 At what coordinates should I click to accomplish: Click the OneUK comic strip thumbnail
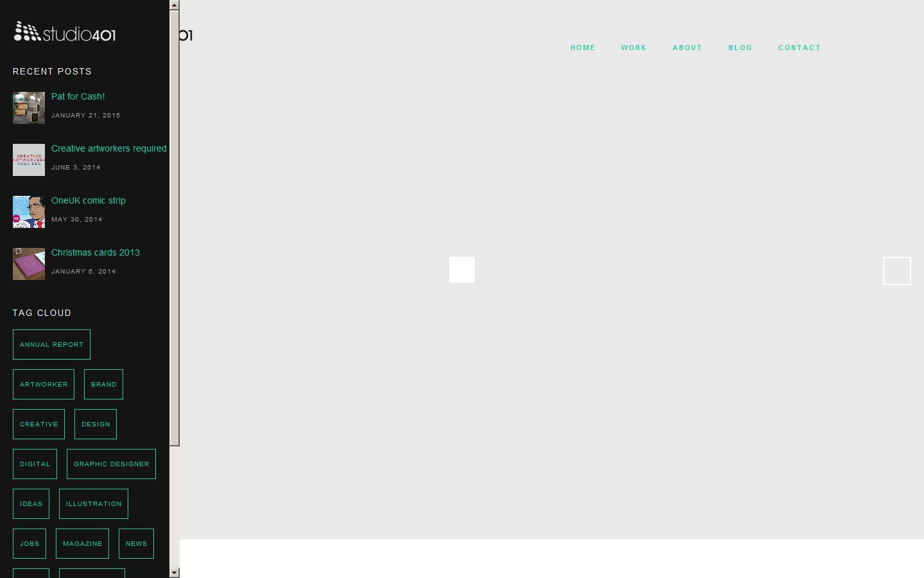[29, 212]
